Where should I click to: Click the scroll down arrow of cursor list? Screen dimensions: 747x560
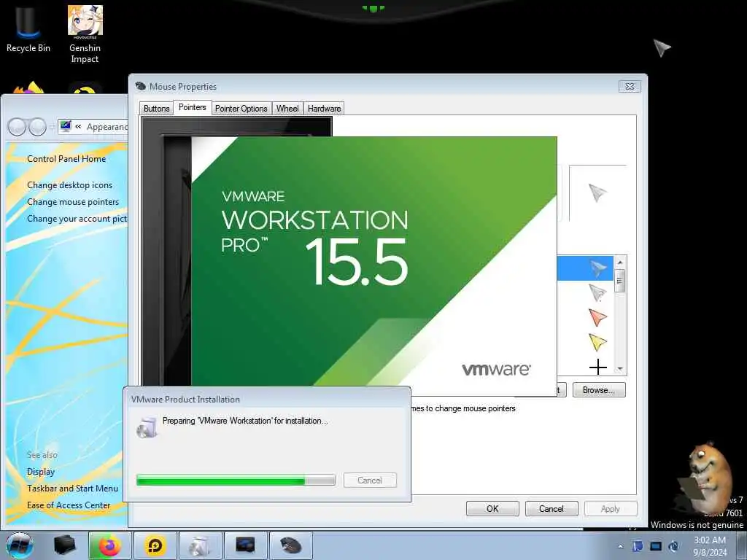[620, 368]
